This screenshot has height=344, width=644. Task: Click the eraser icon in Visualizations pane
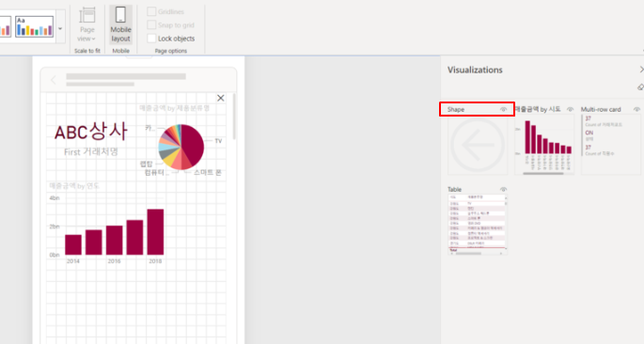pos(640,87)
